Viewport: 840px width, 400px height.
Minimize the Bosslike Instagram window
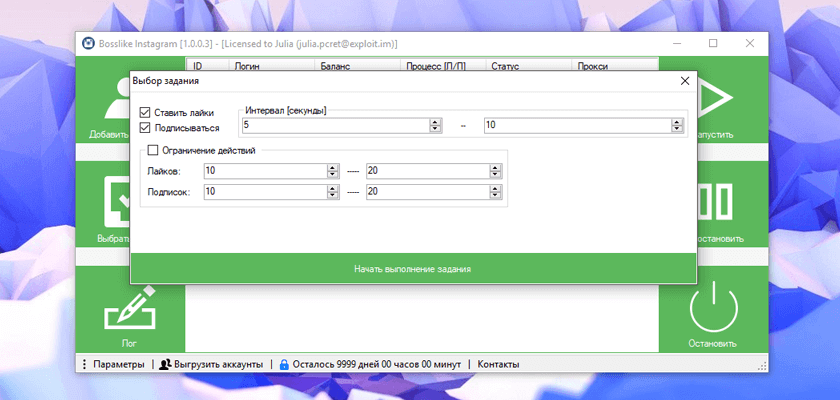pyautogui.click(x=677, y=43)
